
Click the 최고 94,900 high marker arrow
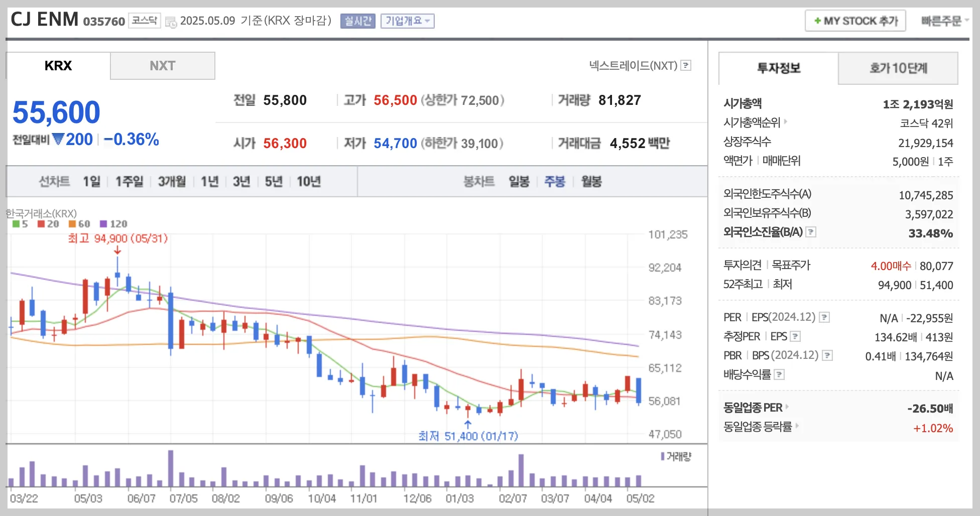[x=117, y=250]
